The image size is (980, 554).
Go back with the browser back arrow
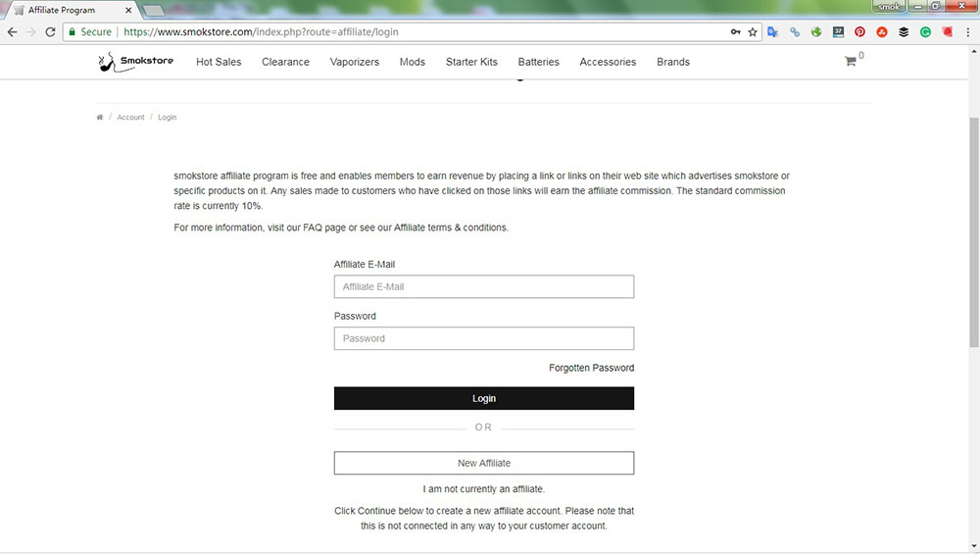(13, 32)
